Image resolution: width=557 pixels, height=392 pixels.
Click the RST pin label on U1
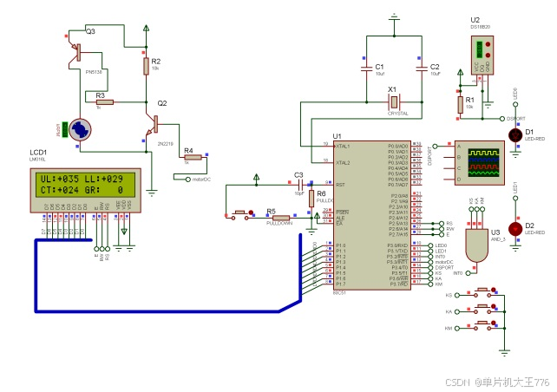pyautogui.click(x=340, y=185)
